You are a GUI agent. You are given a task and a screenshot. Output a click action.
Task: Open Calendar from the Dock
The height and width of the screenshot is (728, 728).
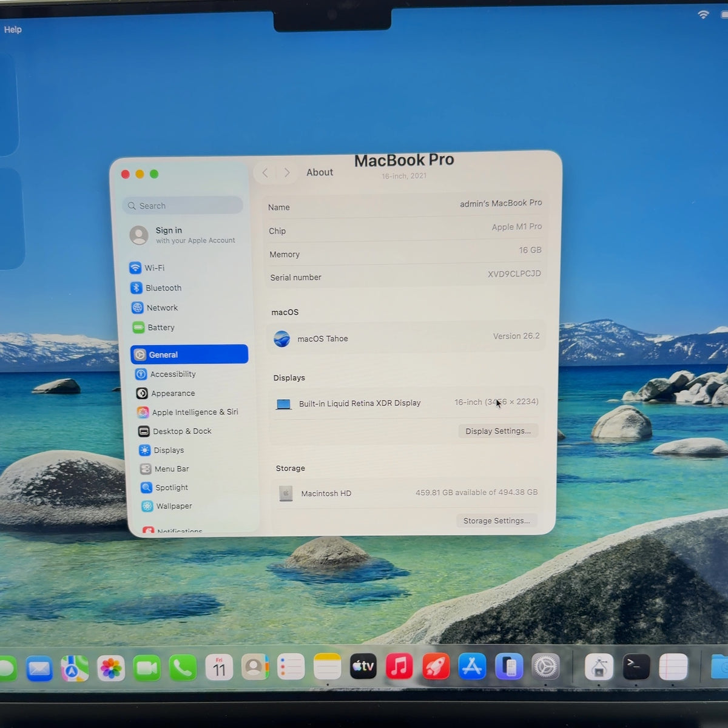pos(219,667)
